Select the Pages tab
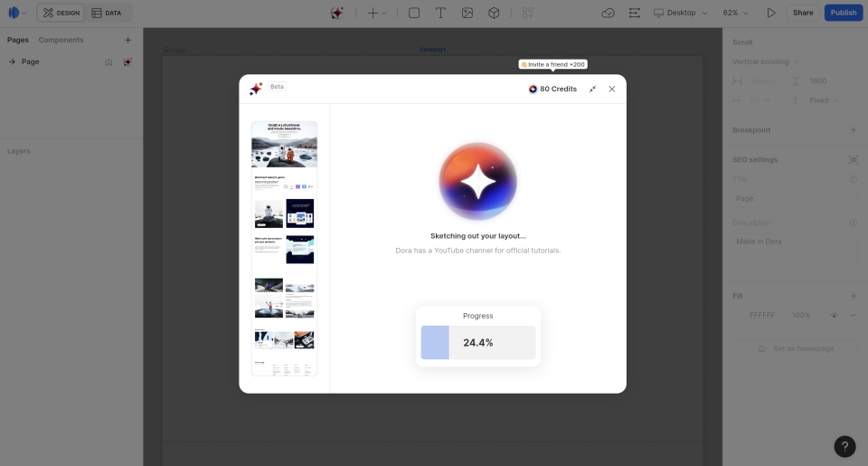 pyautogui.click(x=18, y=40)
